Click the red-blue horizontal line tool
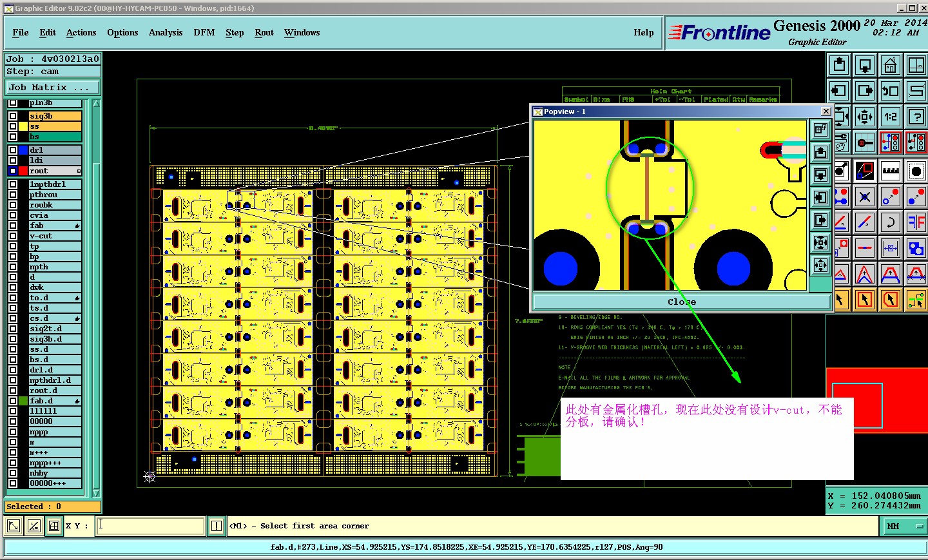The width and height of the screenshot is (928, 560). pos(865,247)
